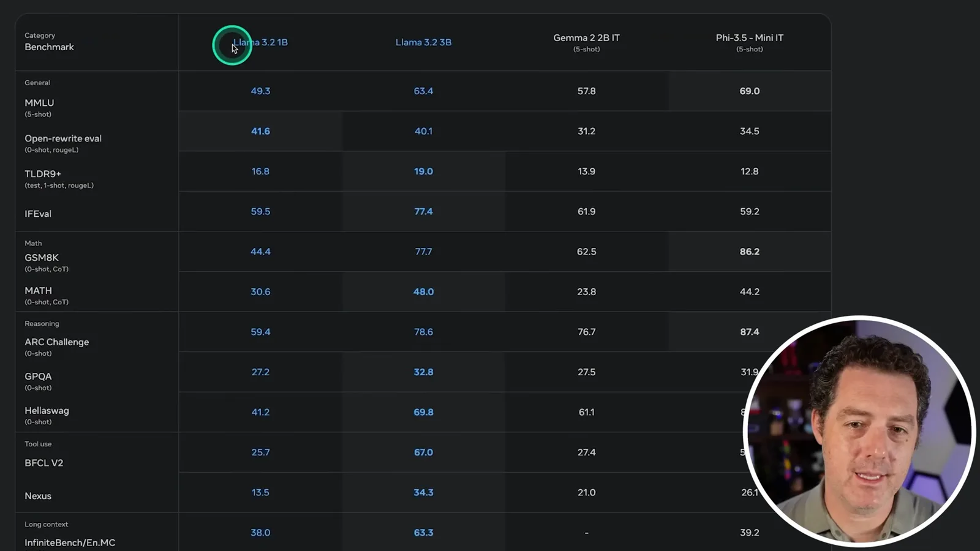Select the GSM8K benchmark label
The height and width of the screenshot is (551, 980).
point(42,258)
